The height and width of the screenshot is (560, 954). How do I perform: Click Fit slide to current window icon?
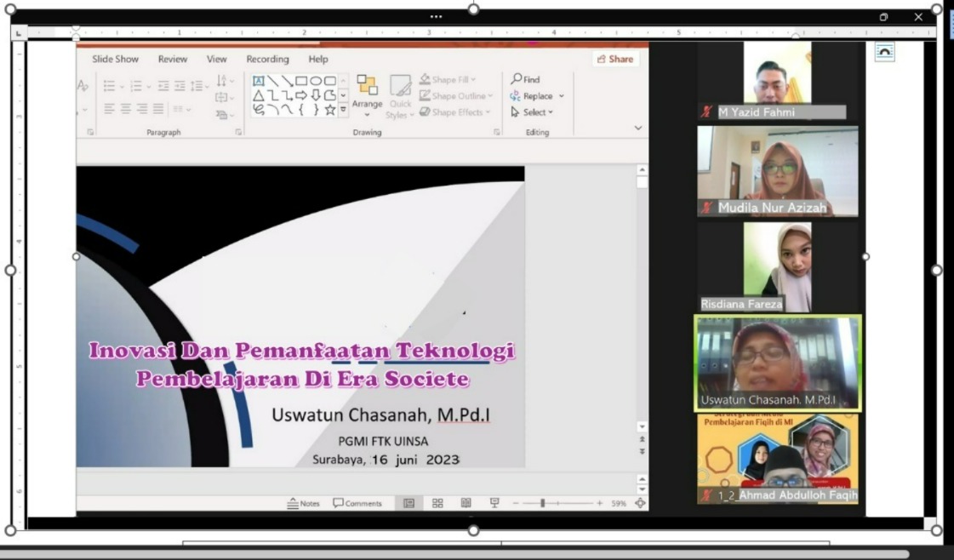(640, 504)
